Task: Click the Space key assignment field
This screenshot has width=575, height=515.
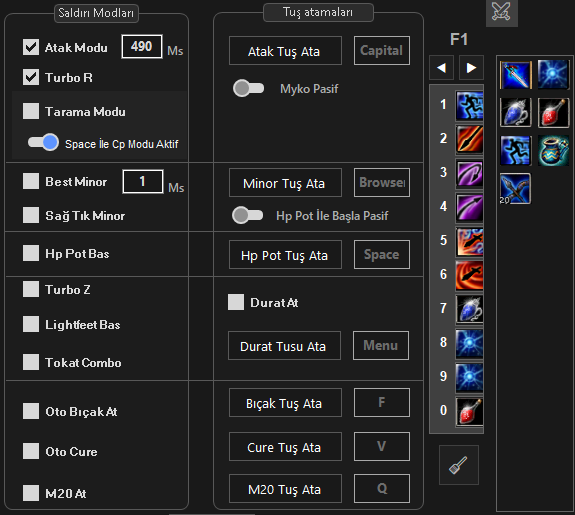Action: pyautogui.click(x=382, y=255)
